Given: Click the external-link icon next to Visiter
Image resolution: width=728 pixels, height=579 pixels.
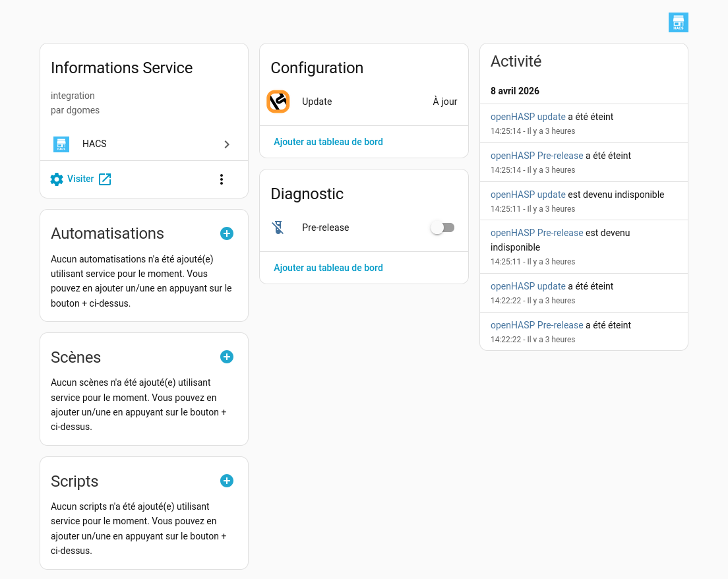Looking at the screenshot, I should [x=105, y=179].
